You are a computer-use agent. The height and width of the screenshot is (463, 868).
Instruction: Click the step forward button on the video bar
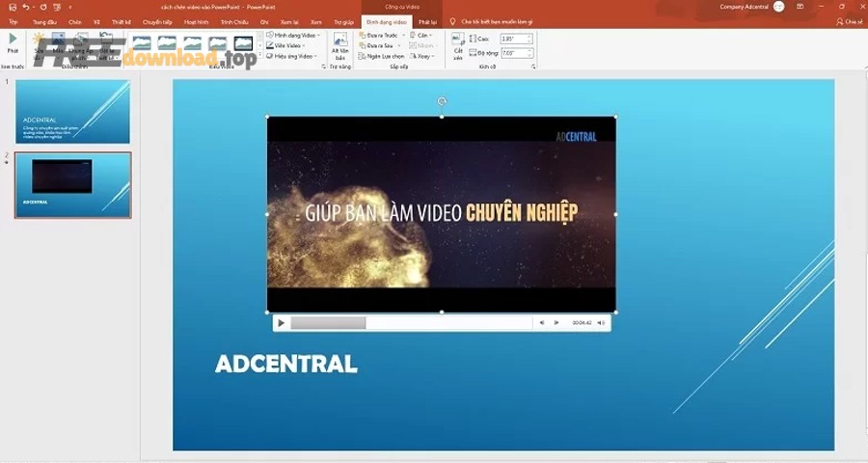tap(556, 323)
